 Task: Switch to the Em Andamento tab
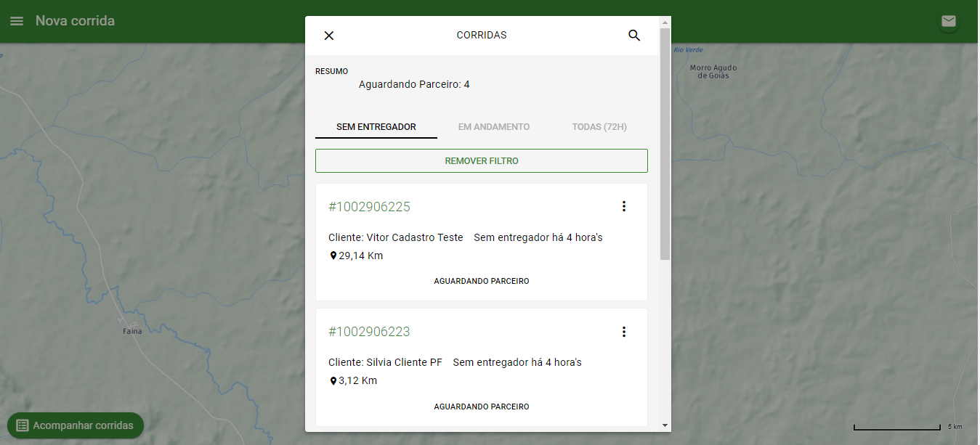494,127
